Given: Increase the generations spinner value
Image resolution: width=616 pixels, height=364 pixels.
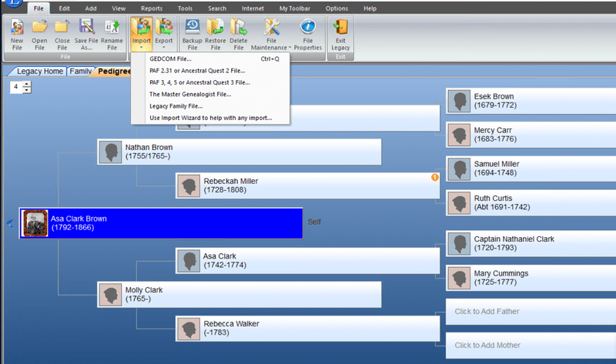Looking at the screenshot, I should click(x=27, y=84).
